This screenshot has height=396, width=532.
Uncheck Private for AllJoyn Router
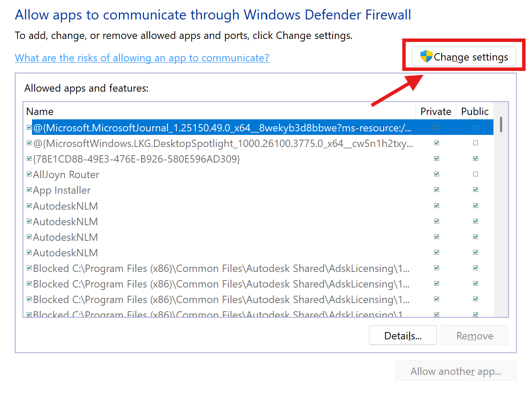coord(436,174)
